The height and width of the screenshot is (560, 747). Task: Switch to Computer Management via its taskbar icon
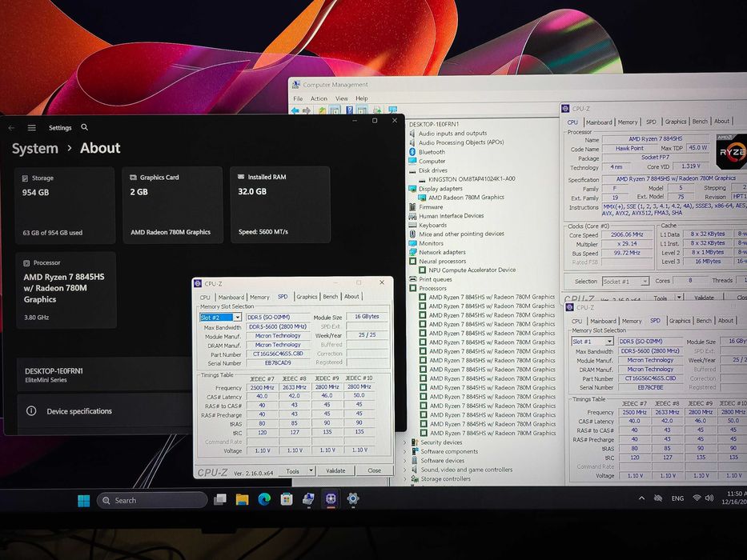coord(308,499)
